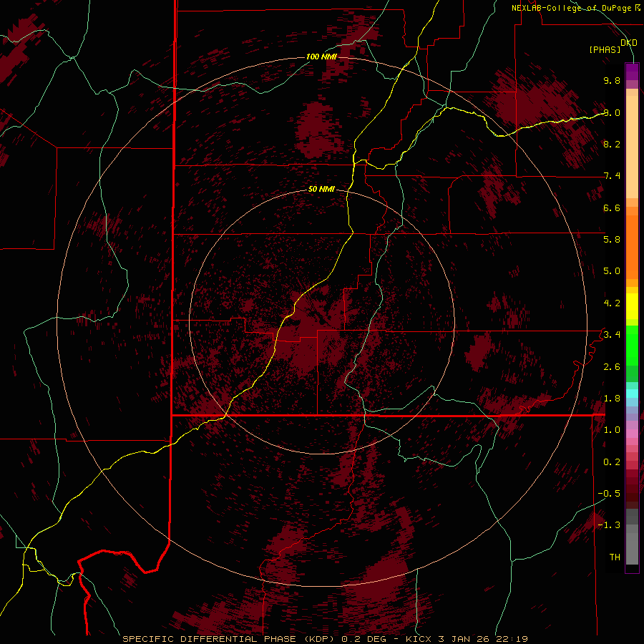Pick the orange segment of the color bar
The image size is (644, 644).
click(632, 248)
